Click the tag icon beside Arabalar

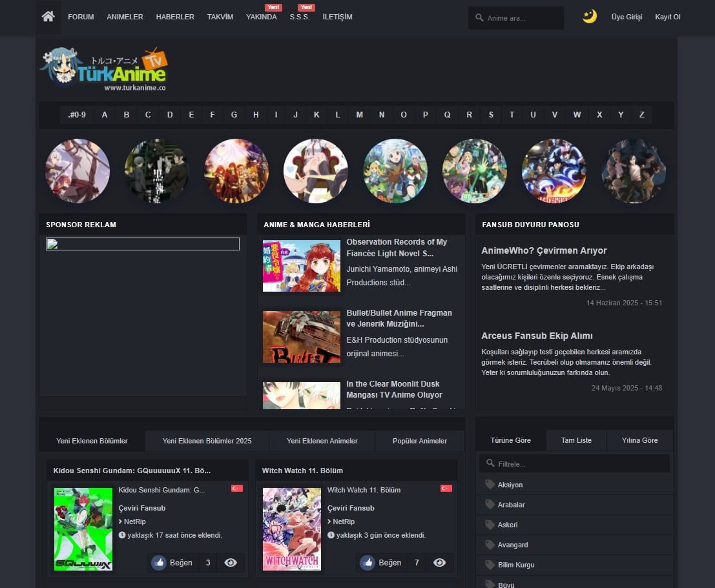pos(490,505)
